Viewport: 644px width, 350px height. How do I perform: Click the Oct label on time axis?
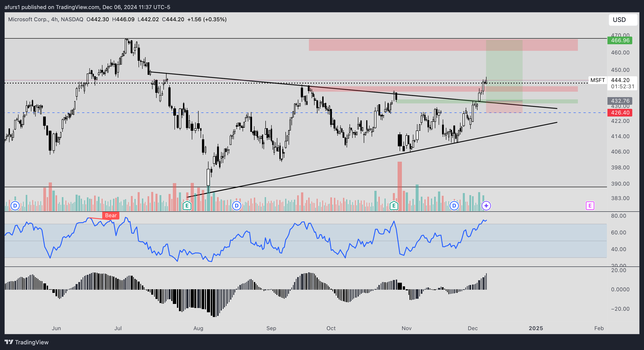tap(331, 328)
